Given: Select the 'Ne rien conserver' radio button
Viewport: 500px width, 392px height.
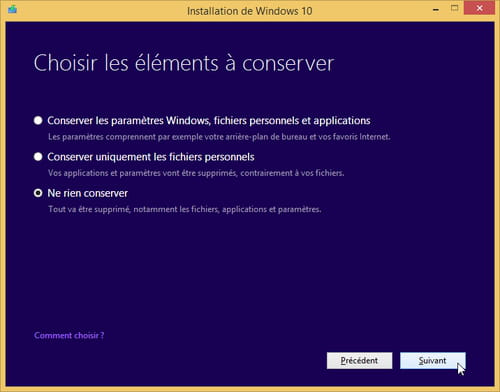Looking at the screenshot, I should click(x=38, y=193).
